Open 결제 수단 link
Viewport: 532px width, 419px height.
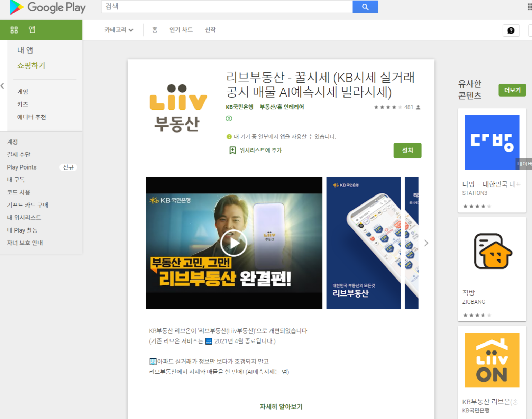click(x=19, y=154)
